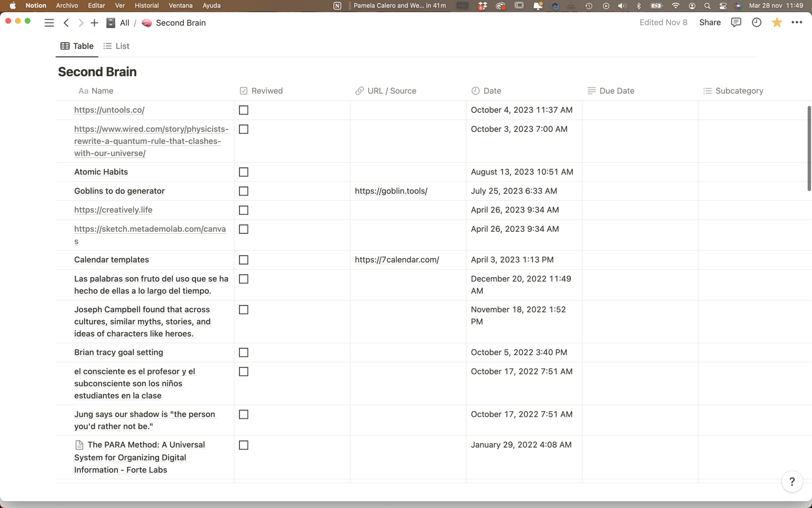Open the comments speech bubble icon
812x508 pixels.
click(x=736, y=22)
